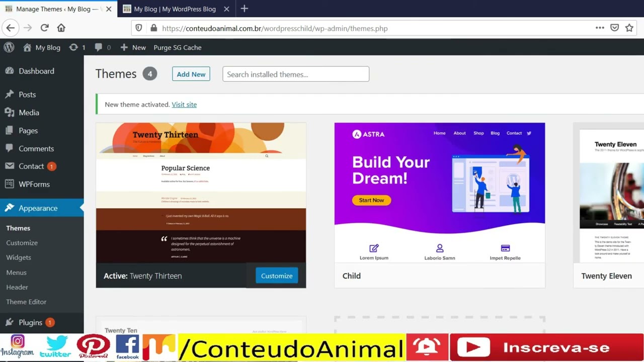Open the Header submenu item

[x=17, y=287]
